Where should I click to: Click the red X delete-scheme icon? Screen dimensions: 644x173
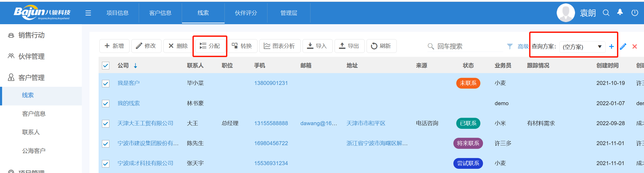635,47
